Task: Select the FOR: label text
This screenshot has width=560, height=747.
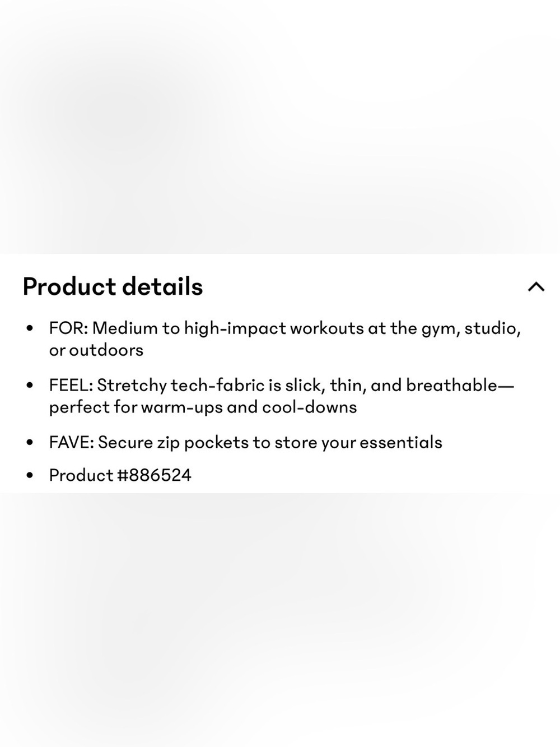Action: tap(68, 328)
